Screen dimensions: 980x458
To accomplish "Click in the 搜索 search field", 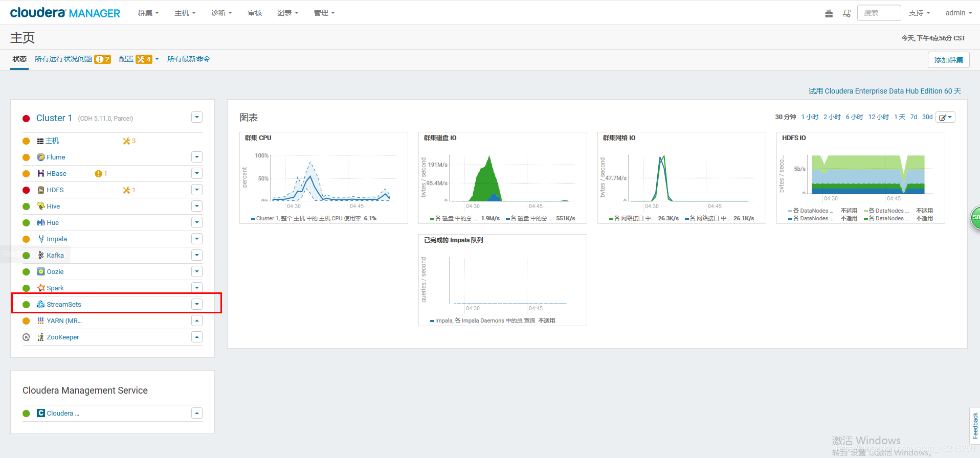I will (x=879, y=13).
